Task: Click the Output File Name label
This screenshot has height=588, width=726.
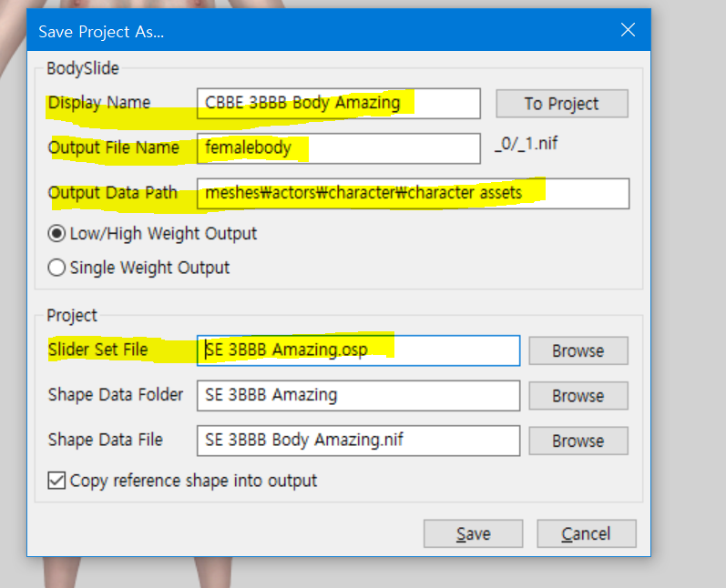Action: pyautogui.click(x=114, y=147)
